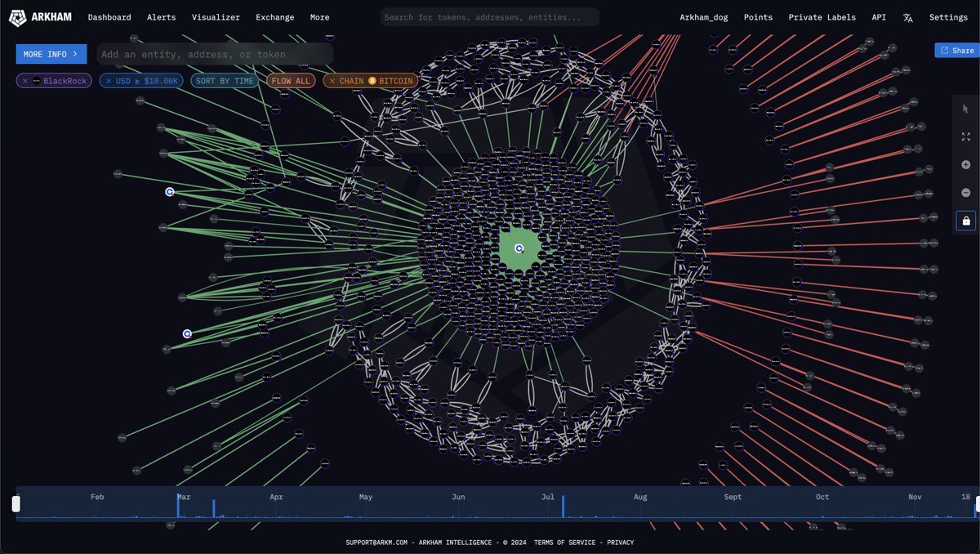Click the Bitcoin icon in the chain filter
The height and width of the screenshot is (554, 980).
click(x=372, y=81)
